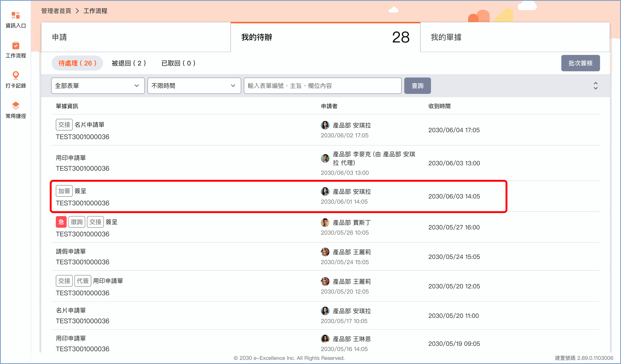Image resolution: width=621 pixels, height=364 pixels.
Task: Click the 查詢 search button
Action: pos(418,86)
